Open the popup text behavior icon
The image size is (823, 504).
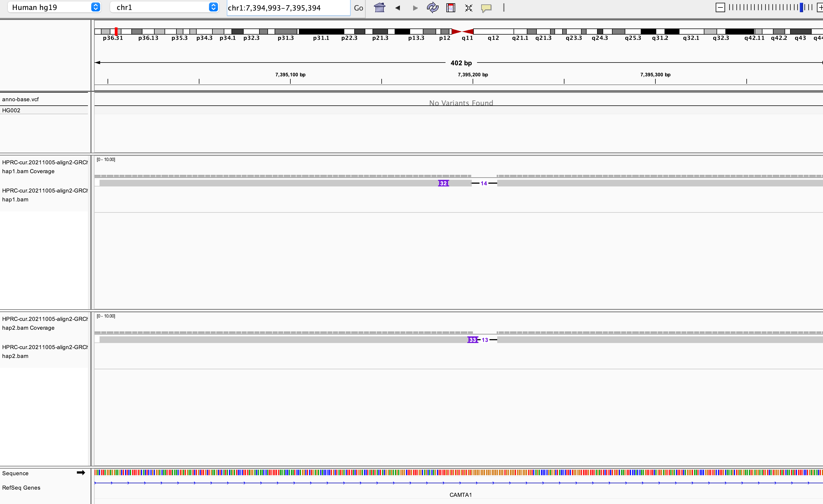[486, 8]
